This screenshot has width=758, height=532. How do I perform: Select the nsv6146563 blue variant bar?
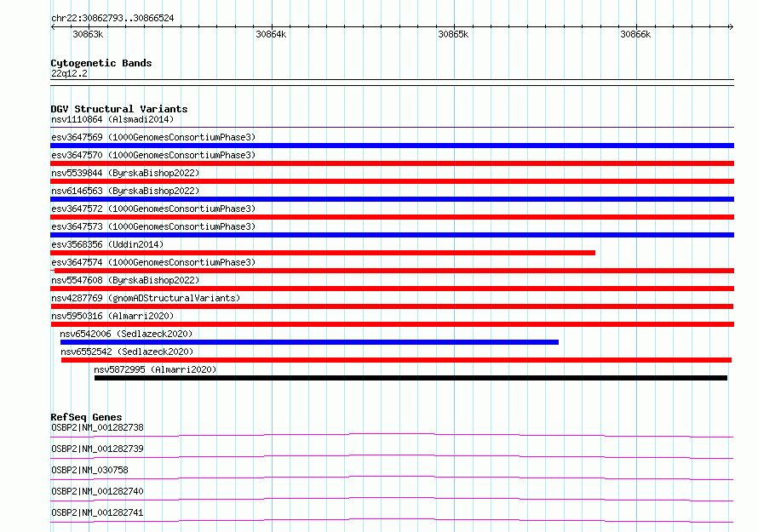(x=392, y=199)
